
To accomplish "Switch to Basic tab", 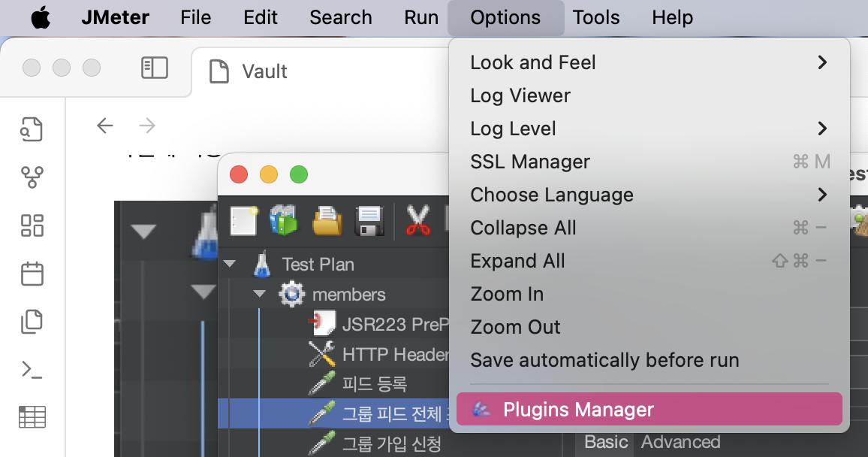I will point(606,442).
